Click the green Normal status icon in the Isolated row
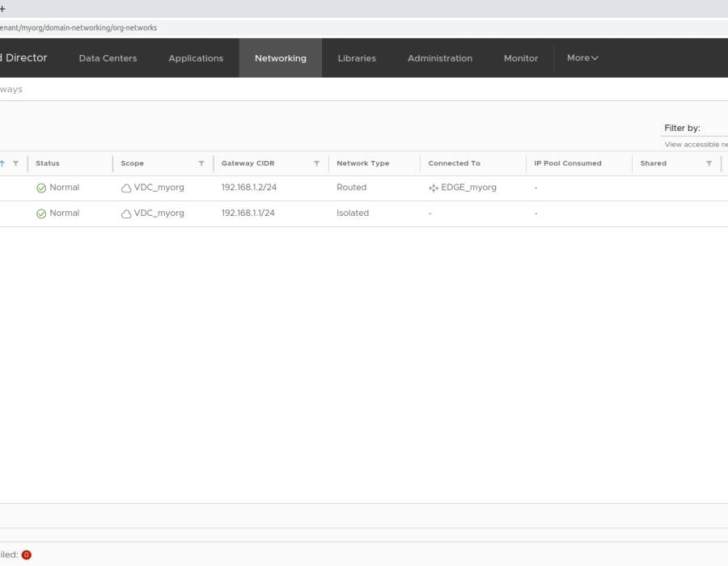This screenshot has width=728, height=566. tap(41, 213)
